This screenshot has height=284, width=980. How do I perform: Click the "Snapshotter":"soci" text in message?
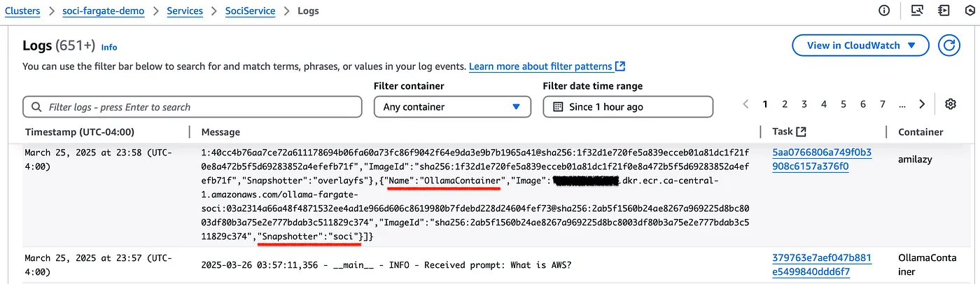pyautogui.click(x=309, y=236)
